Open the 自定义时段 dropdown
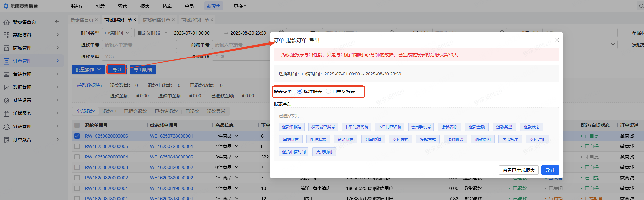 (x=152, y=33)
